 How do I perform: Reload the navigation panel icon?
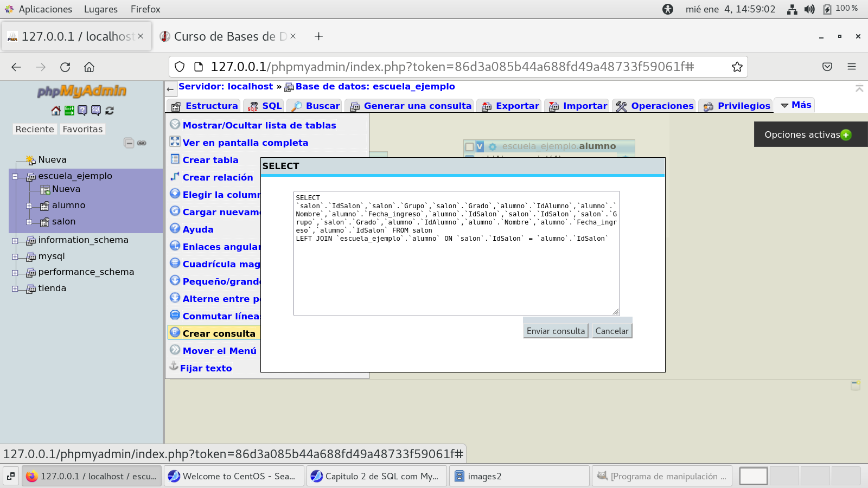click(x=110, y=111)
